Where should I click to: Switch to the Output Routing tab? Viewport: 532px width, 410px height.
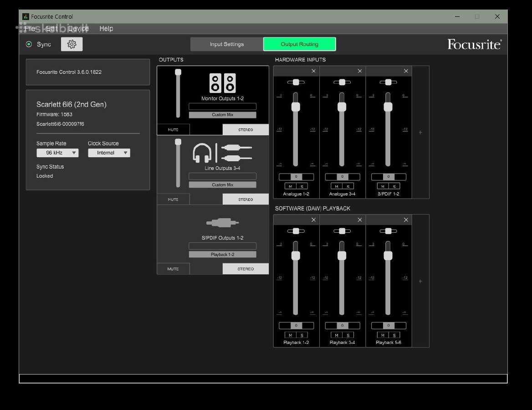point(300,44)
